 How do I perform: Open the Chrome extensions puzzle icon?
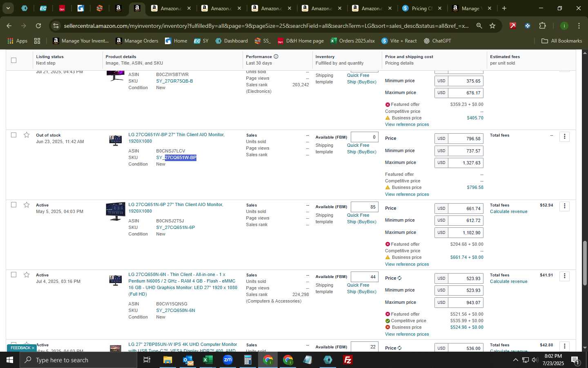[542, 26]
